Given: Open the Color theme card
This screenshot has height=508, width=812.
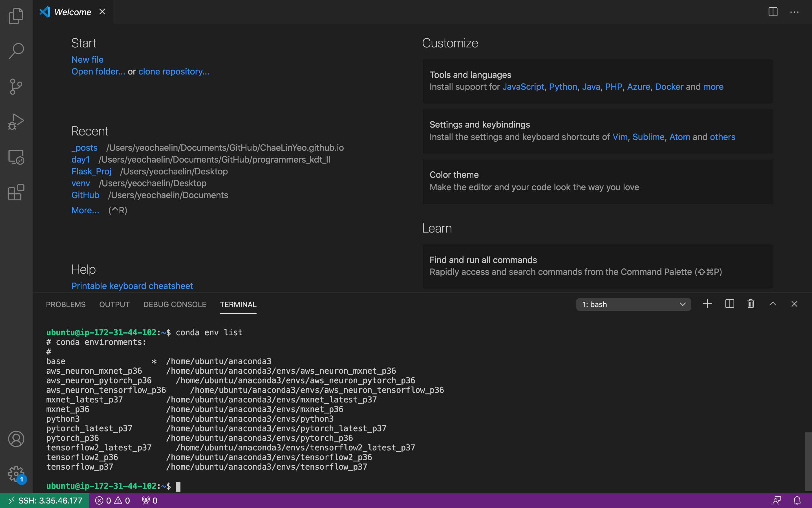Looking at the screenshot, I should 597,181.
